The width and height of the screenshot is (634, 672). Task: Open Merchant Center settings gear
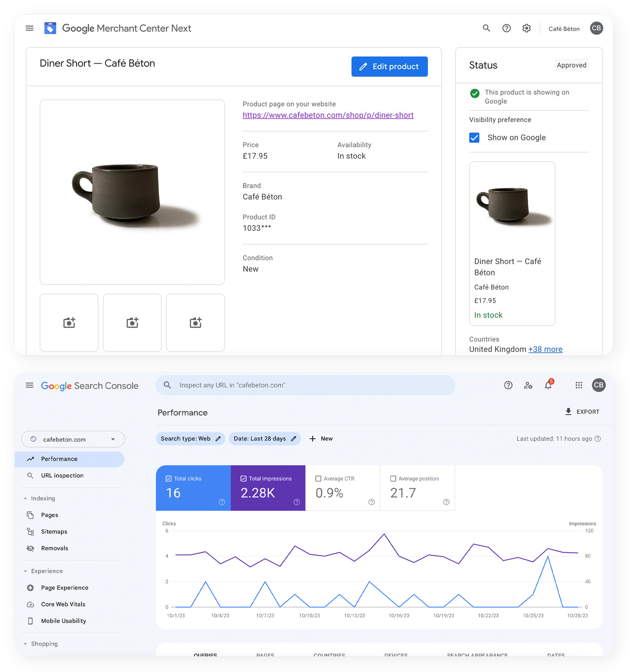click(526, 28)
